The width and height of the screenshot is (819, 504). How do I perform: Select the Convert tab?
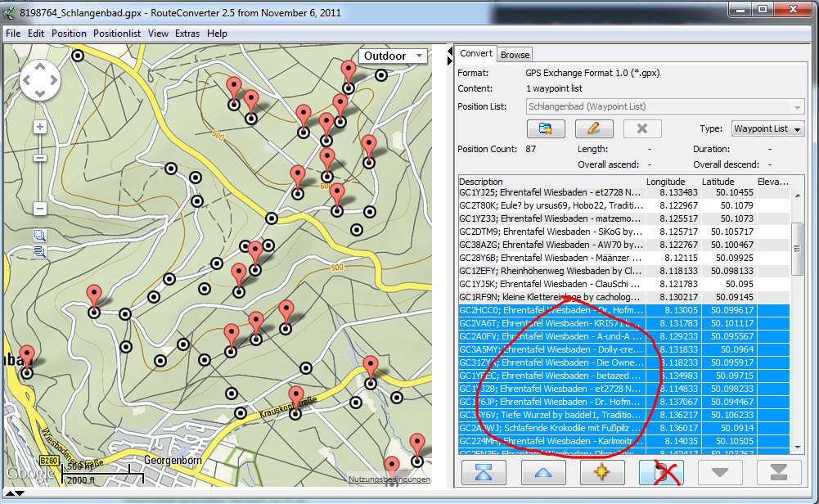(x=476, y=53)
